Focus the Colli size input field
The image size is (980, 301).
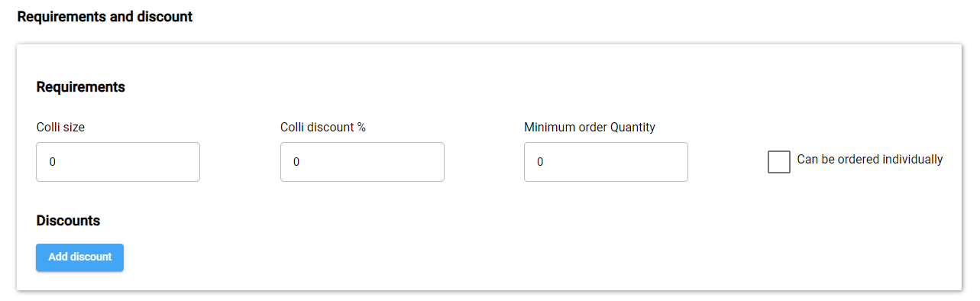[x=118, y=162]
